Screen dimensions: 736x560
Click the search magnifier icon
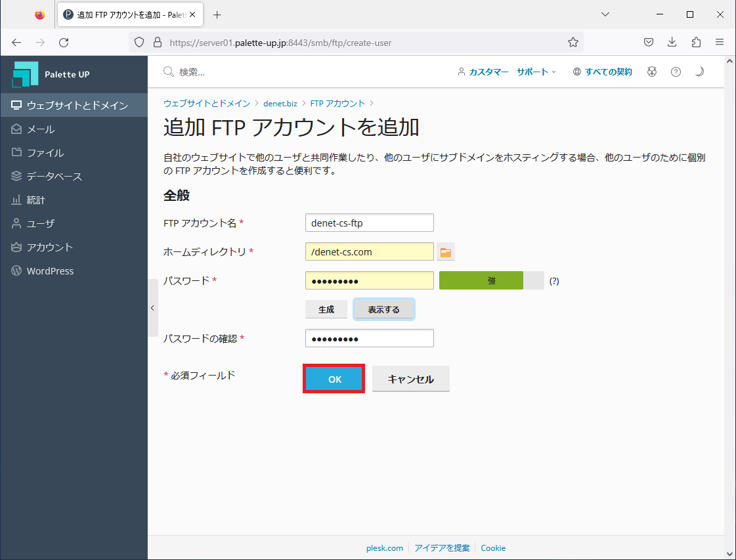pos(169,72)
